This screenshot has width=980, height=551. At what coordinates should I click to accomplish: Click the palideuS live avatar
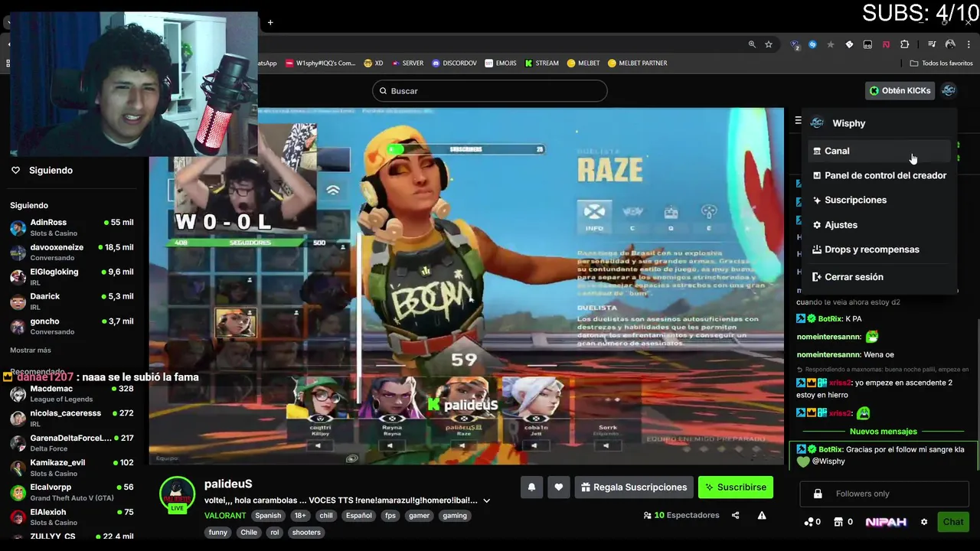coord(177,494)
